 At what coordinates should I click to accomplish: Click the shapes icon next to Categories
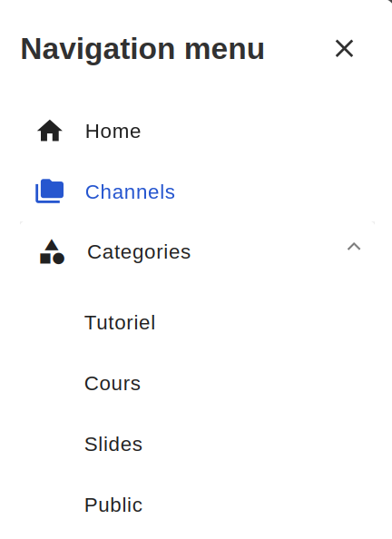(x=52, y=252)
